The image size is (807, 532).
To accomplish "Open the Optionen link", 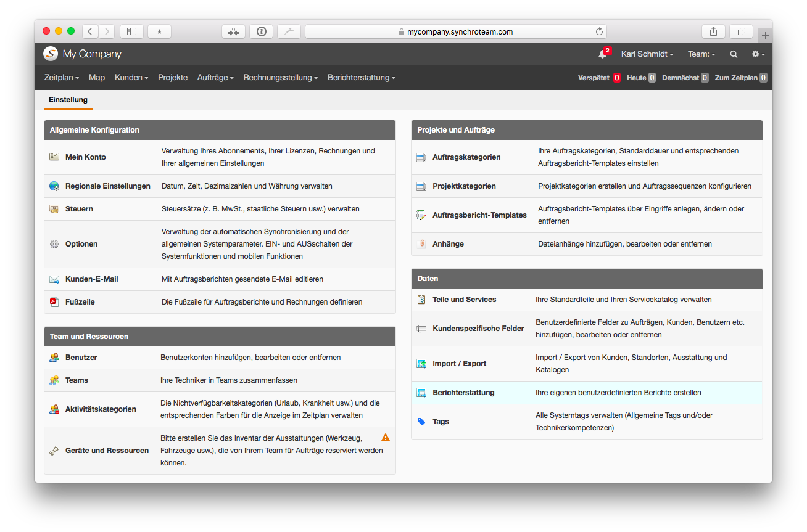I will click(81, 244).
